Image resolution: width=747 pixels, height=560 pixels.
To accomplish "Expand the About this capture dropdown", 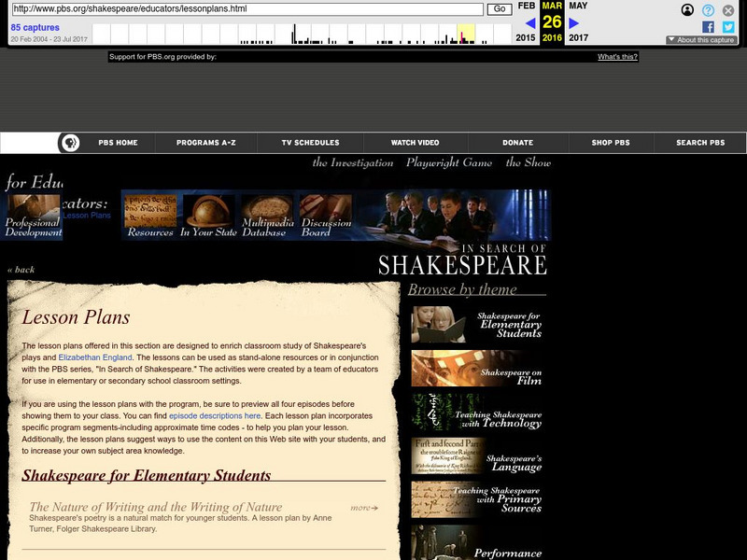I will [701, 40].
